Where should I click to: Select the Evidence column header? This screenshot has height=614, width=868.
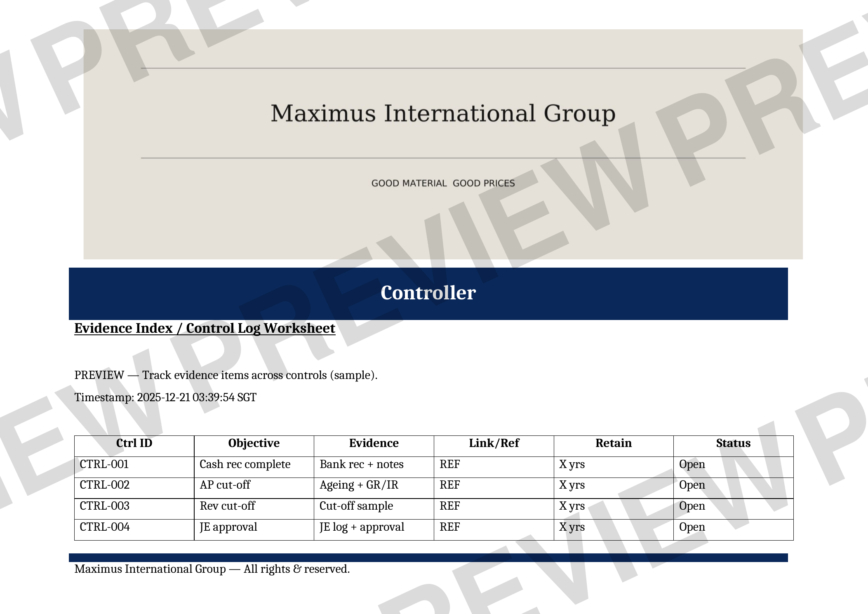374,443
